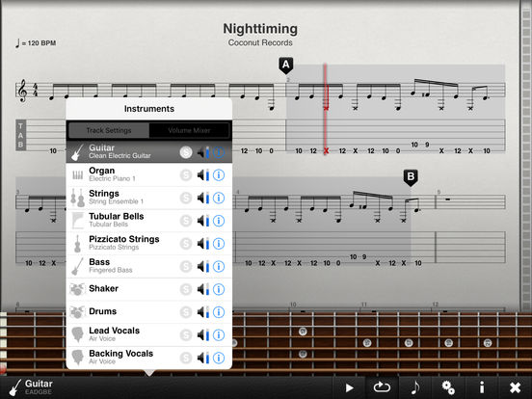The width and height of the screenshot is (532, 399).
Task: Open the info icon in bottom toolbar
Action: point(482,387)
